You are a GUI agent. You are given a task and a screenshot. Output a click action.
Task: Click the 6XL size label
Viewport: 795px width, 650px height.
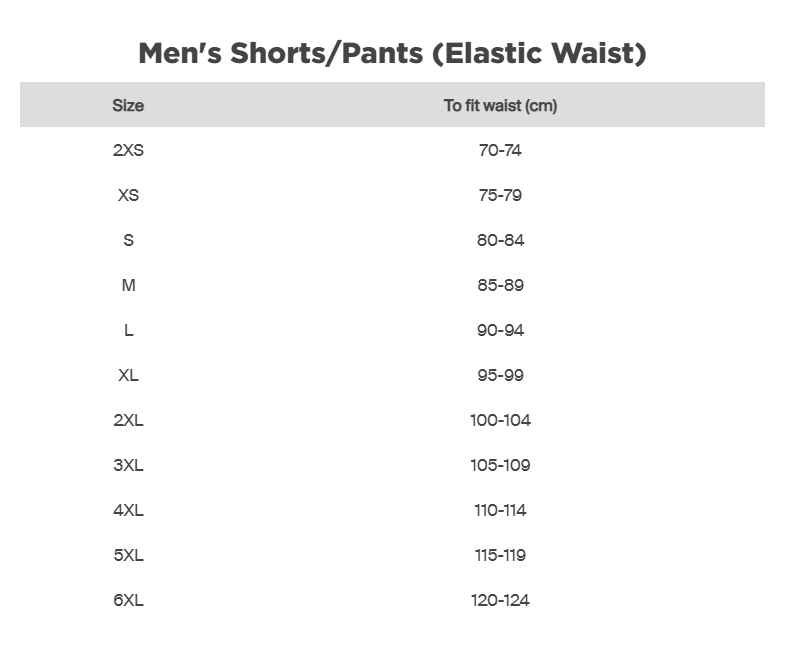pos(128,600)
